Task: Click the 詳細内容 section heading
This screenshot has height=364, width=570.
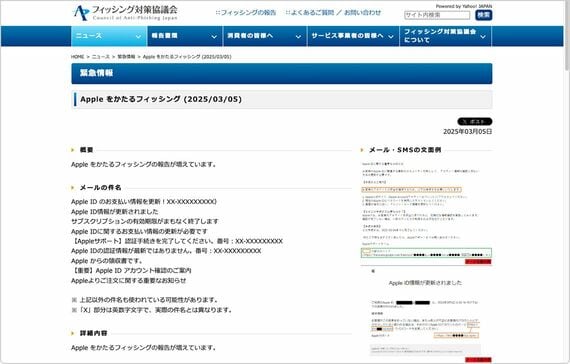Action: (x=93, y=333)
